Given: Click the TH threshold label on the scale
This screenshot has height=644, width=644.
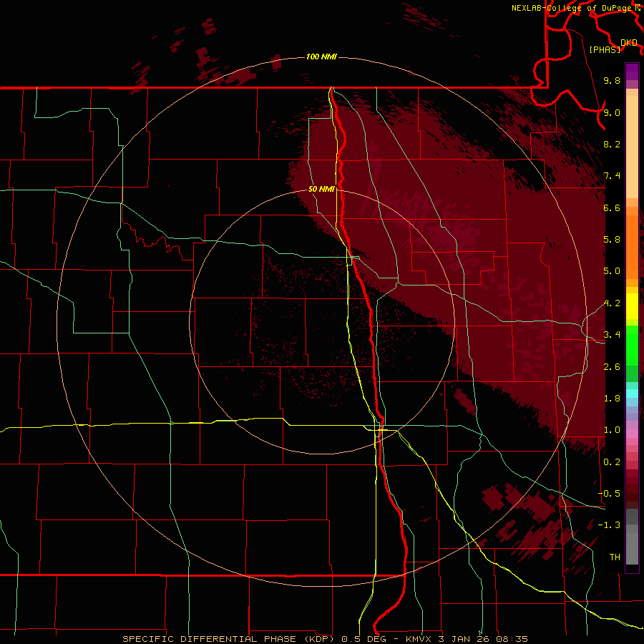Looking at the screenshot, I should click(615, 557).
